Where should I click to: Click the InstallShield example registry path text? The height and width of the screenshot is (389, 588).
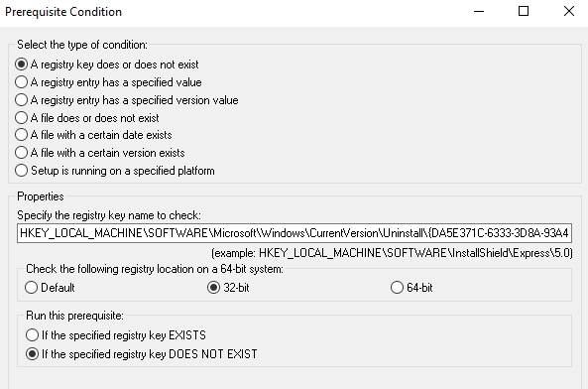coord(392,253)
